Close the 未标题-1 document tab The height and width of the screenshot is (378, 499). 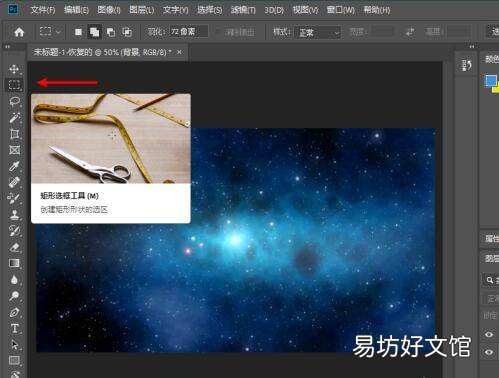click(179, 52)
